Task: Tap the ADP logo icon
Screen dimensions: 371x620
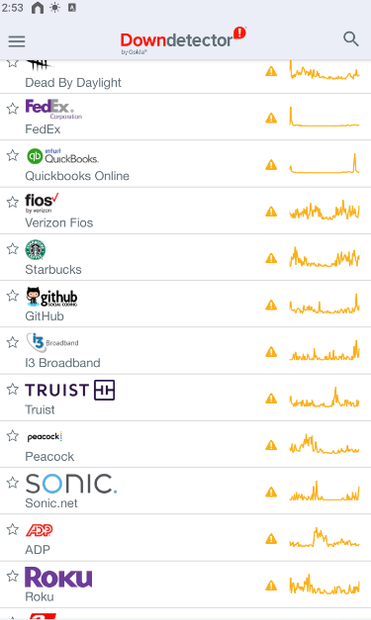Action: click(x=39, y=530)
